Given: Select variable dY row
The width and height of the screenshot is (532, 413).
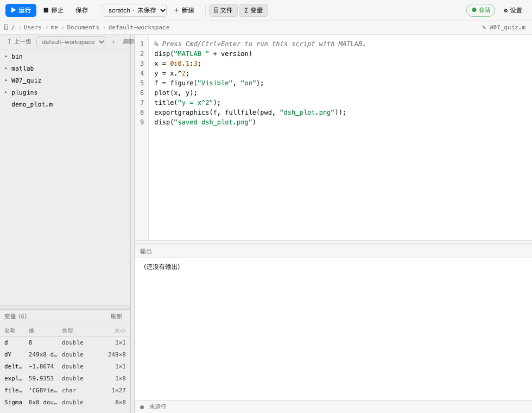Looking at the screenshot, I should tap(65, 354).
